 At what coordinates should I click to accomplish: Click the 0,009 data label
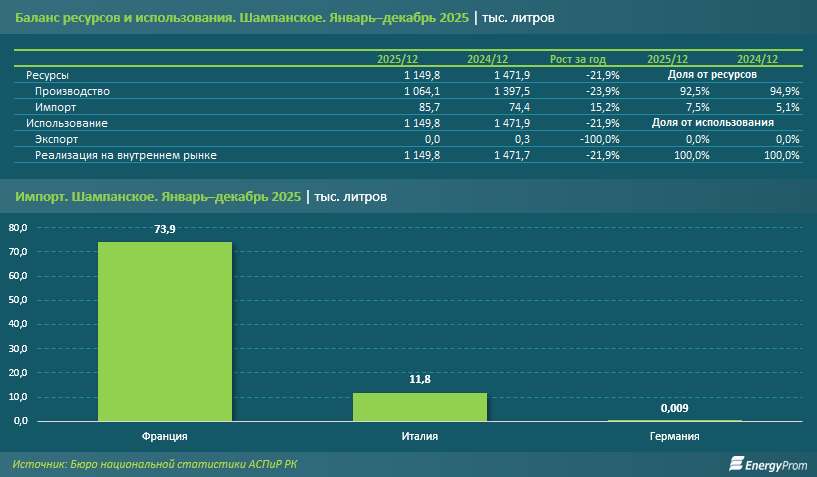(674, 408)
